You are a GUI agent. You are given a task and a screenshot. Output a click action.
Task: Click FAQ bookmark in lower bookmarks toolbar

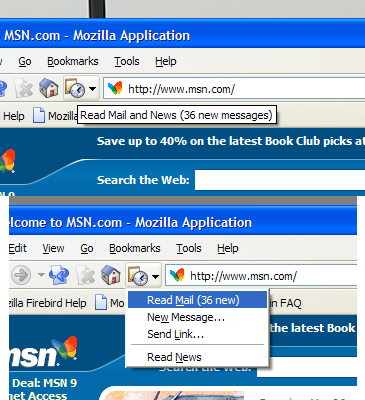tap(286, 303)
